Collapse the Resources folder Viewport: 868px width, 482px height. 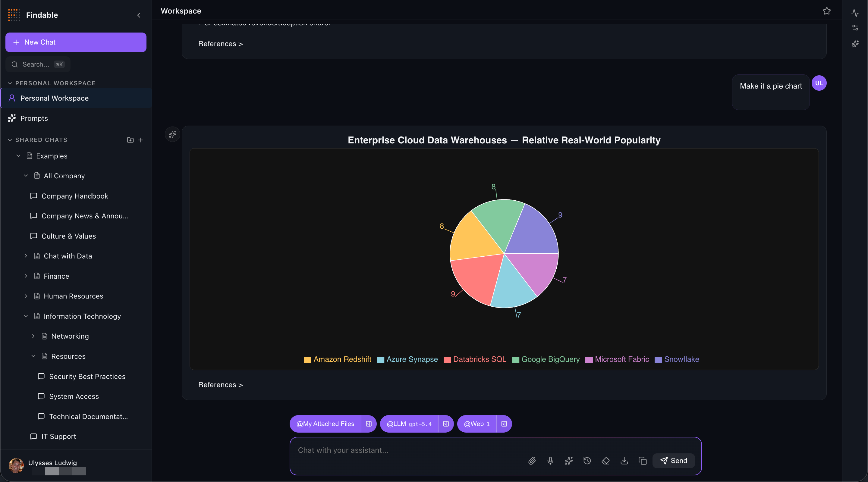[x=33, y=356]
